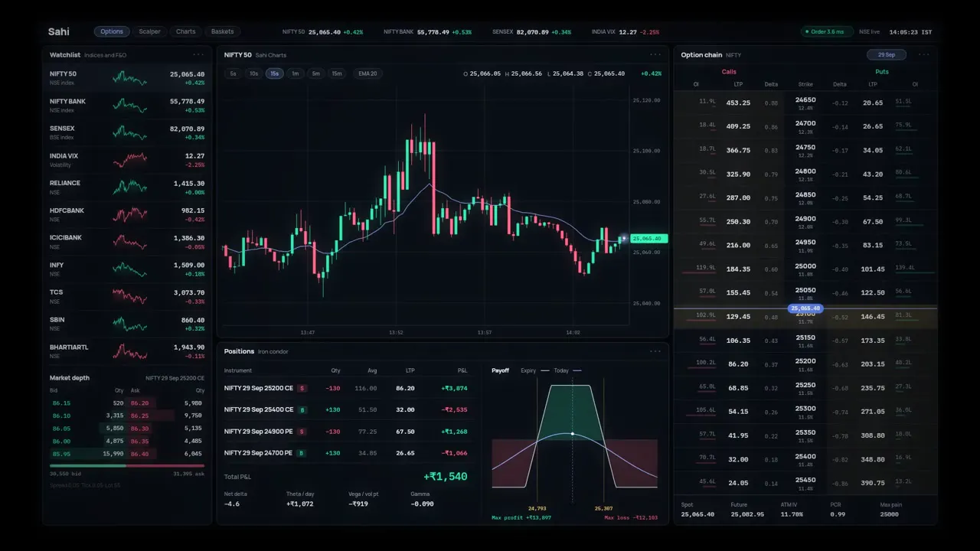Click the INDIA VIX sparkline in the watchlist
980x551 pixels.
[129, 159]
